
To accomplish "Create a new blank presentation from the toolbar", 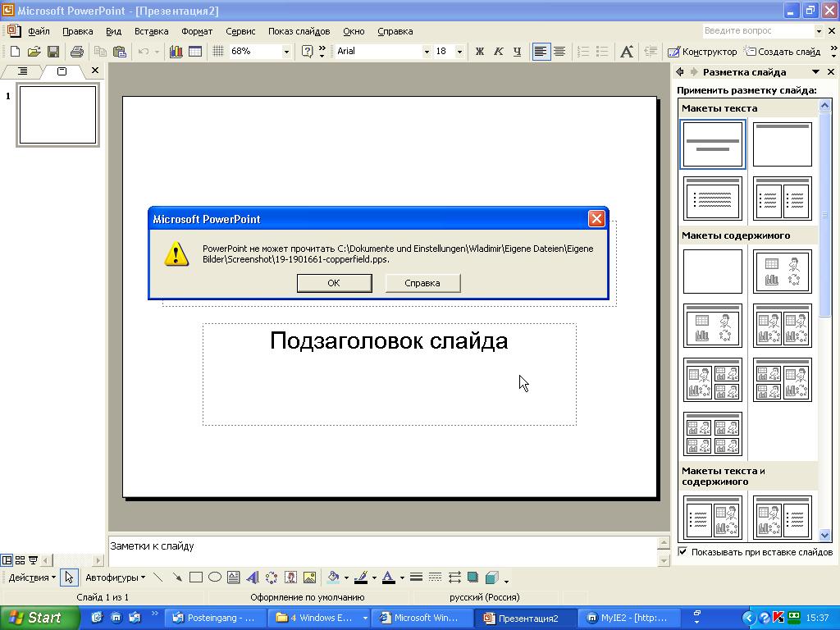I will (x=15, y=52).
